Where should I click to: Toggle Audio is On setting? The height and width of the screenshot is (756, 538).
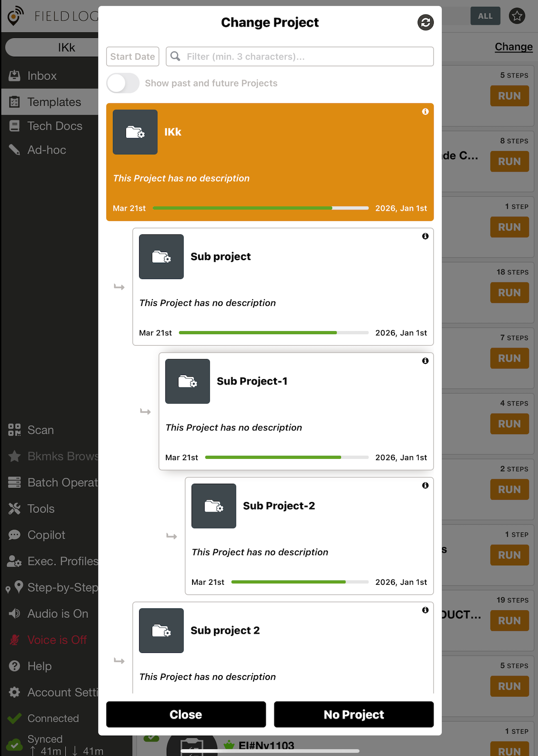[x=49, y=614]
